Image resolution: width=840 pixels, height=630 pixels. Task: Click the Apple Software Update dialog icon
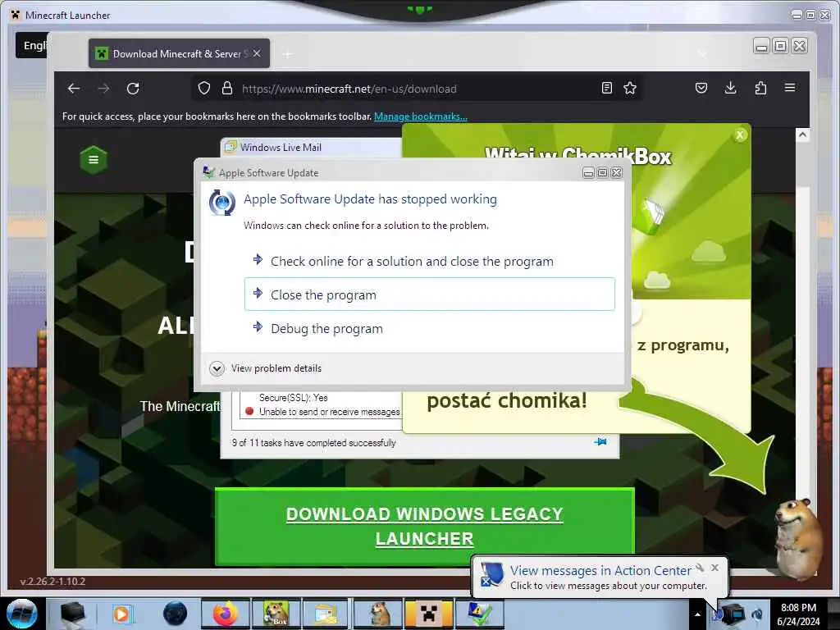(221, 203)
